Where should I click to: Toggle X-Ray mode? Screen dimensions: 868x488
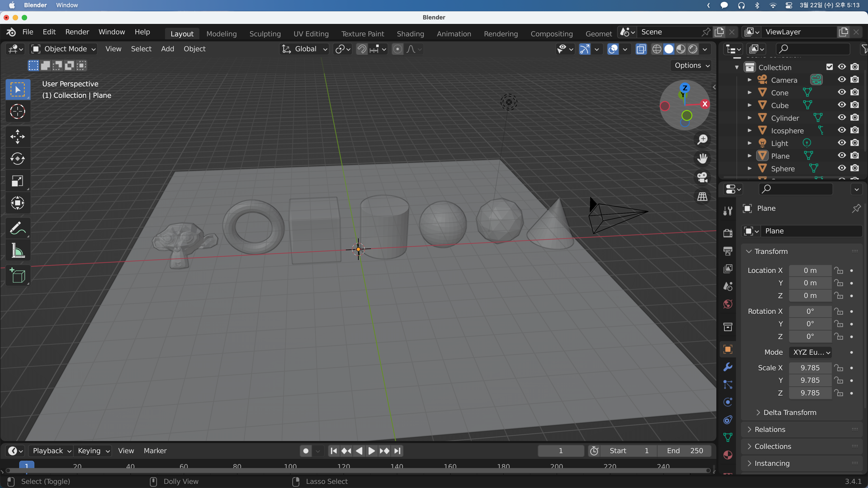(x=641, y=49)
